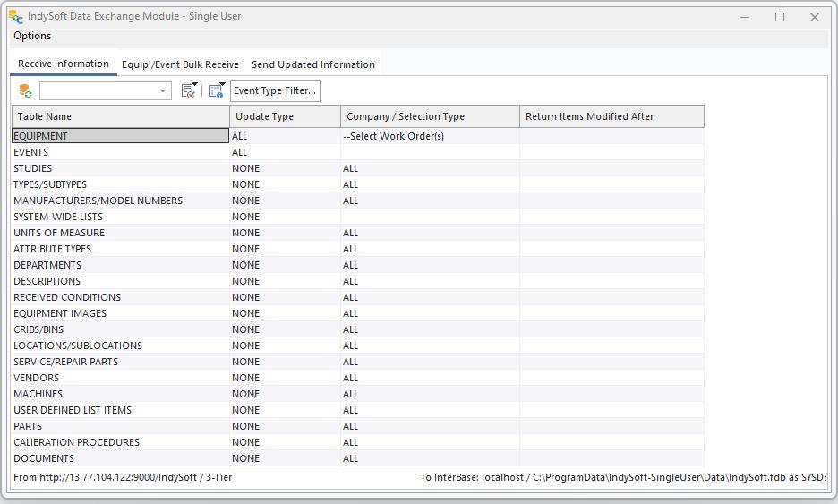Open the list info icon dropdown

pyautogui.click(x=217, y=90)
